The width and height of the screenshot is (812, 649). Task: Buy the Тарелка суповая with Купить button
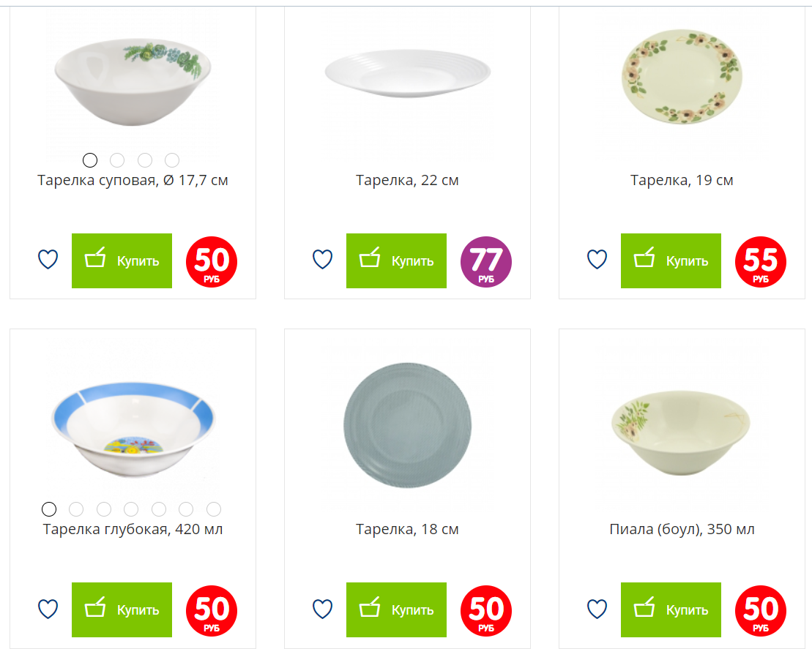click(122, 260)
